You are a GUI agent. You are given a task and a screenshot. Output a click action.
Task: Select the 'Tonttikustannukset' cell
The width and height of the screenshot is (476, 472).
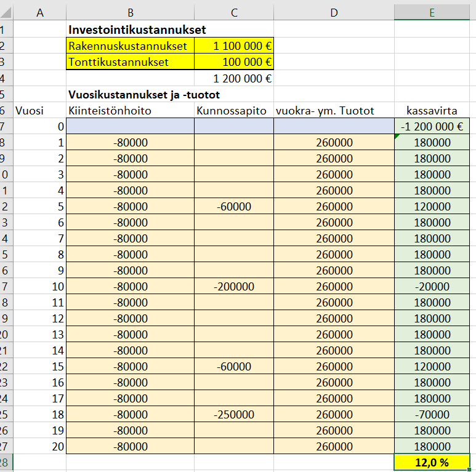pos(130,62)
